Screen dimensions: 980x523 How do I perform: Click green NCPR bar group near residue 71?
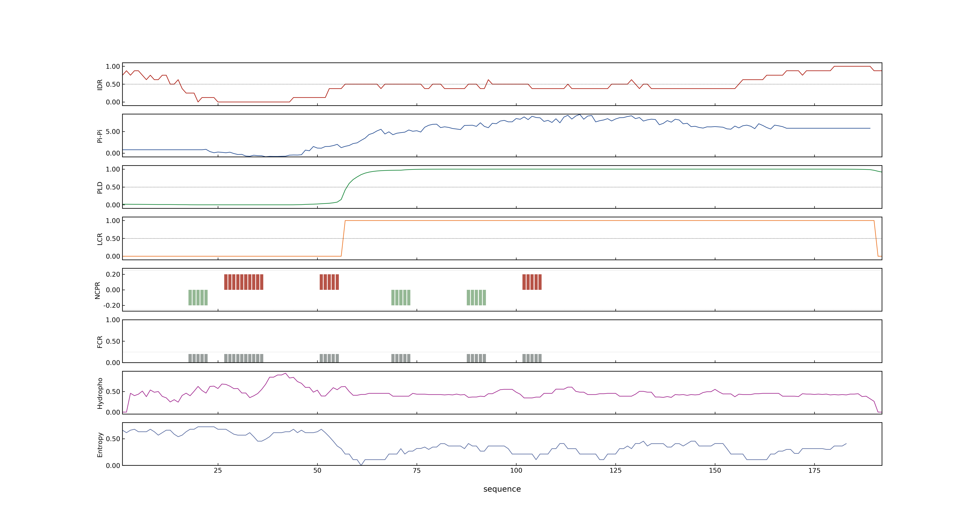click(401, 297)
